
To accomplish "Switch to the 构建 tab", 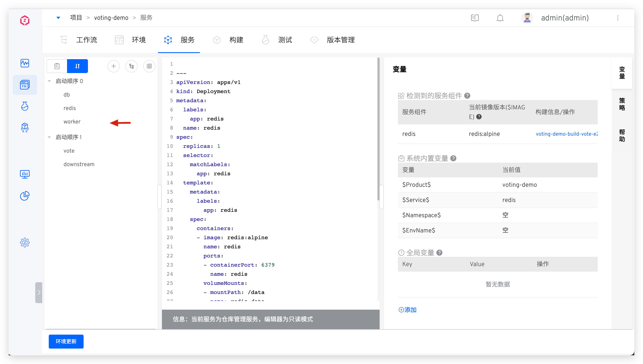I will pyautogui.click(x=236, y=40).
